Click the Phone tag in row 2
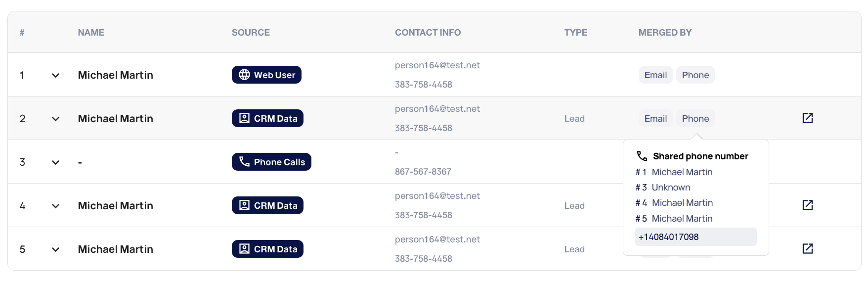 coord(695,118)
